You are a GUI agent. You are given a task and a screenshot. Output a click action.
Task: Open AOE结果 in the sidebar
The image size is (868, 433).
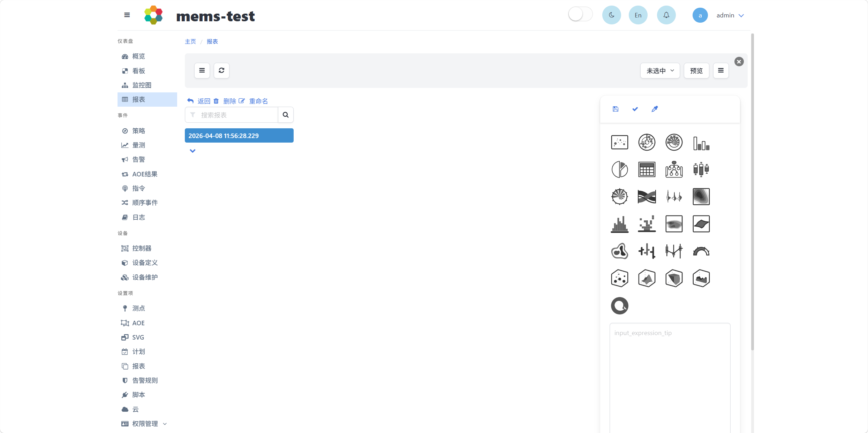[x=147, y=174]
